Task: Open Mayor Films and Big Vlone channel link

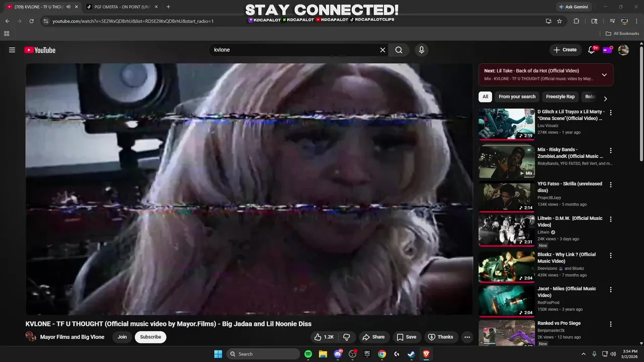Action: click(72, 337)
